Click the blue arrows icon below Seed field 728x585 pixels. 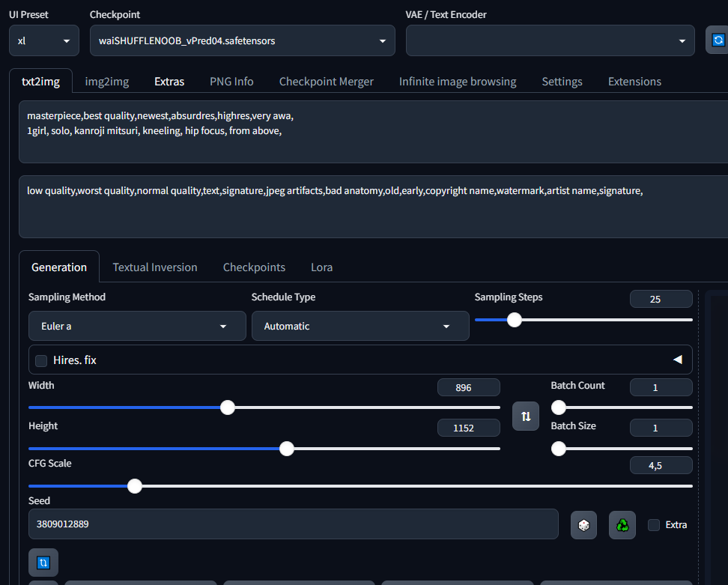(x=43, y=562)
